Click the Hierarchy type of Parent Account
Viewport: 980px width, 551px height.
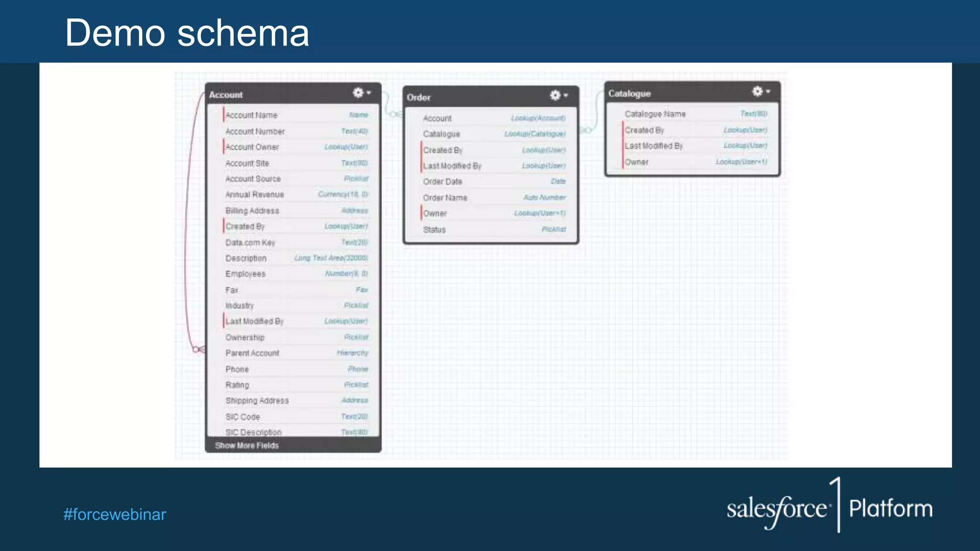point(353,353)
